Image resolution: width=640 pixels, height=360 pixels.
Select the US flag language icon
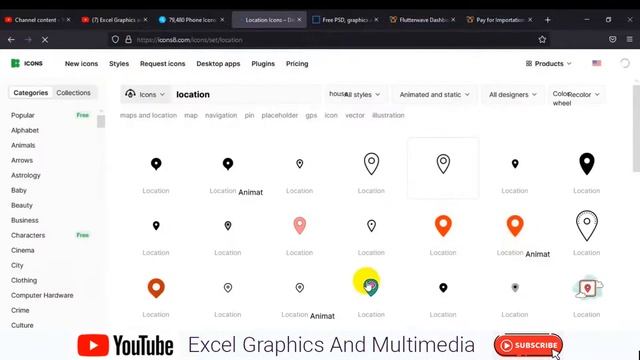click(597, 63)
